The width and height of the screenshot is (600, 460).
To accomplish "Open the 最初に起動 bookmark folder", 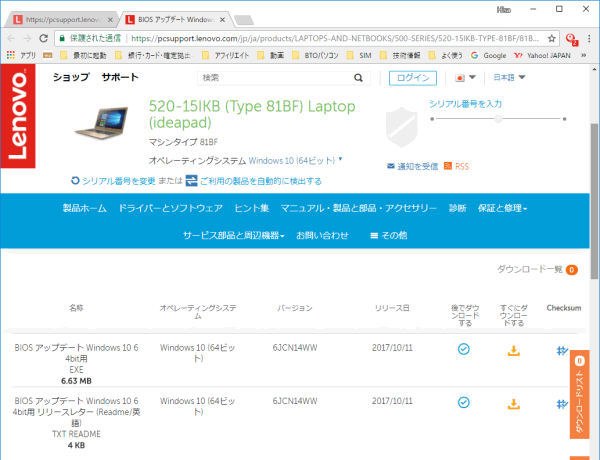I will point(83,55).
